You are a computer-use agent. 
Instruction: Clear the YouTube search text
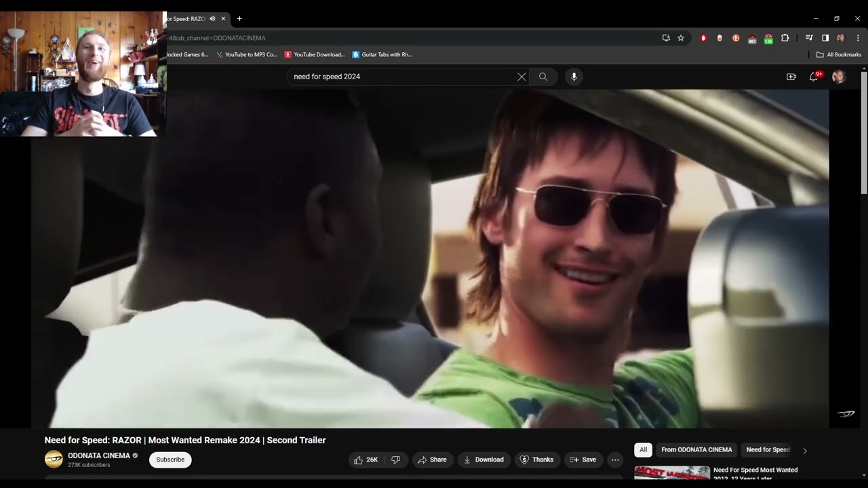(521, 77)
